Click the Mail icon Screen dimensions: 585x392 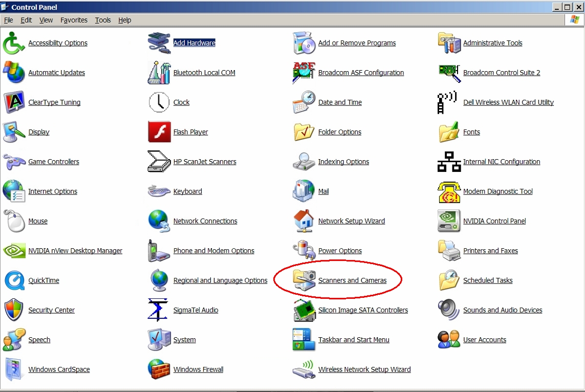click(x=304, y=191)
